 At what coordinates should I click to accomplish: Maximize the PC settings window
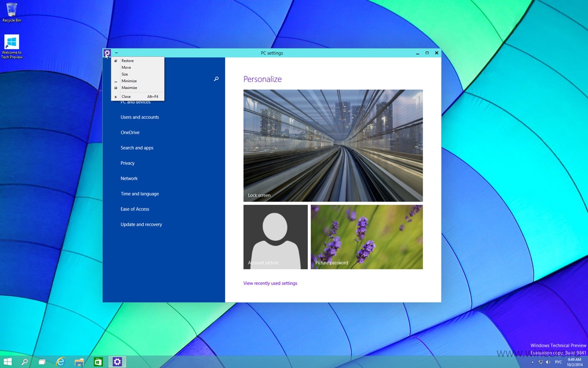click(427, 53)
